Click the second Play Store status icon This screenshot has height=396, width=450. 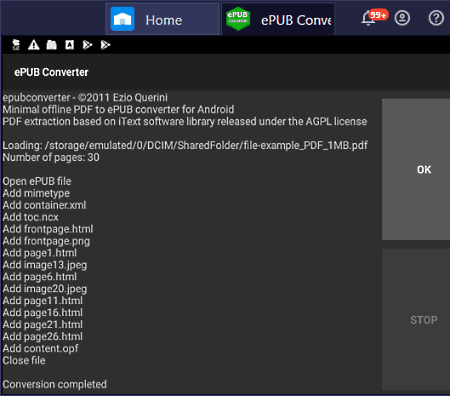(x=105, y=45)
